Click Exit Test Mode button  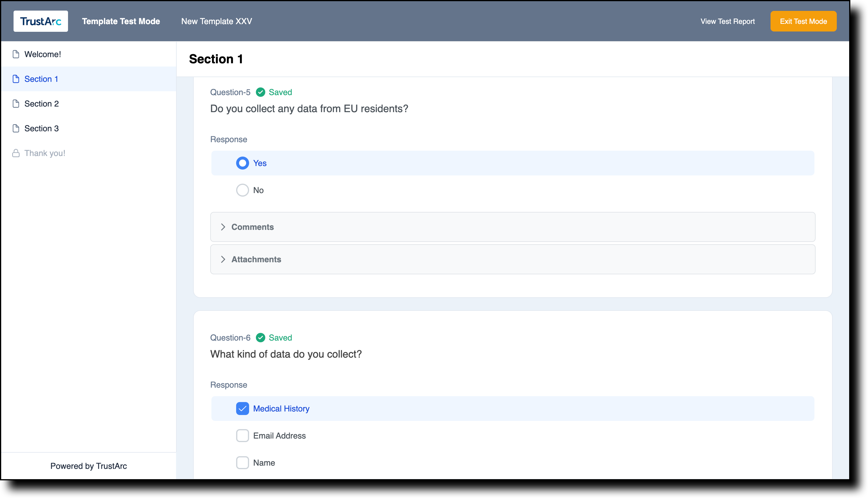[x=803, y=21]
